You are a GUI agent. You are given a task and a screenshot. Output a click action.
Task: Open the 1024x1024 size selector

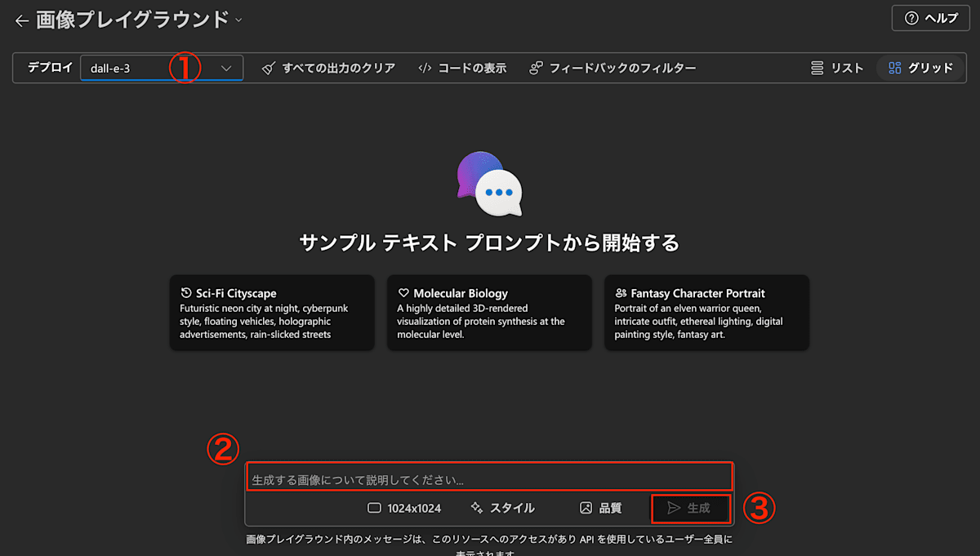tap(404, 508)
